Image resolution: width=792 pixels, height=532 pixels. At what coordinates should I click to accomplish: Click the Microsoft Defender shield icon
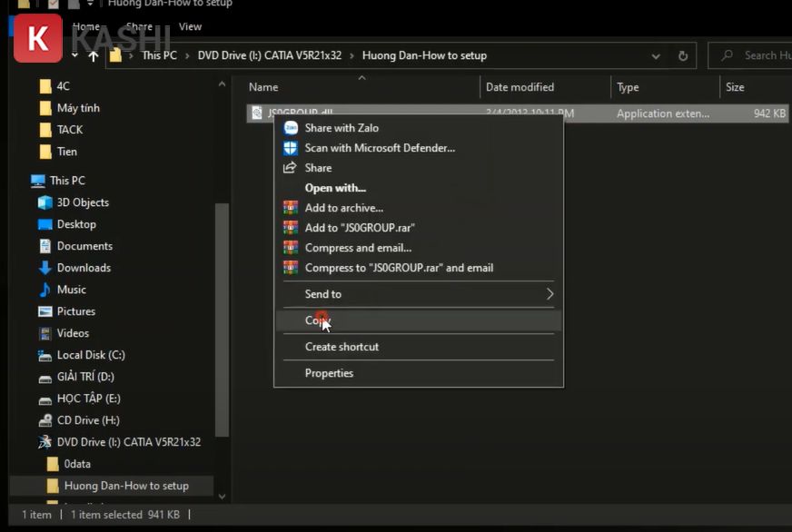click(291, 148)
